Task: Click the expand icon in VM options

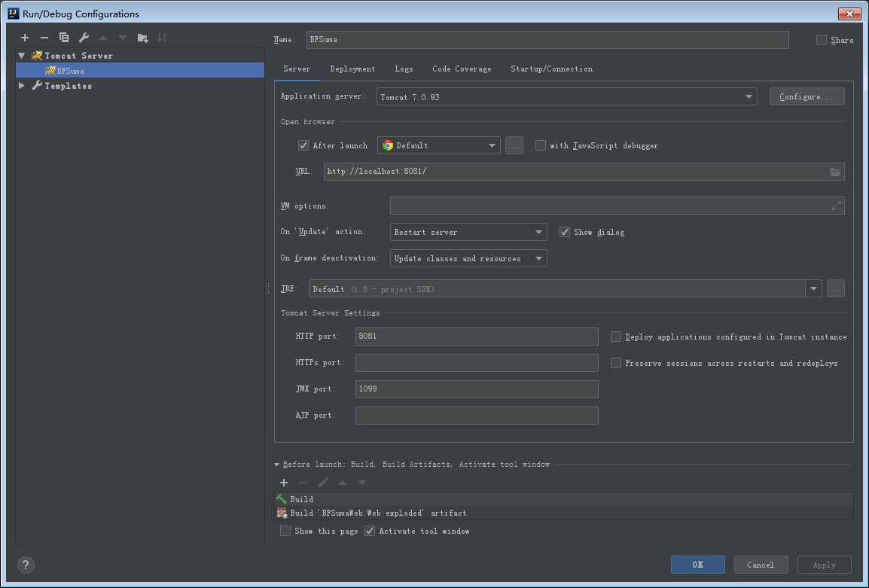Action: point(836,206)
